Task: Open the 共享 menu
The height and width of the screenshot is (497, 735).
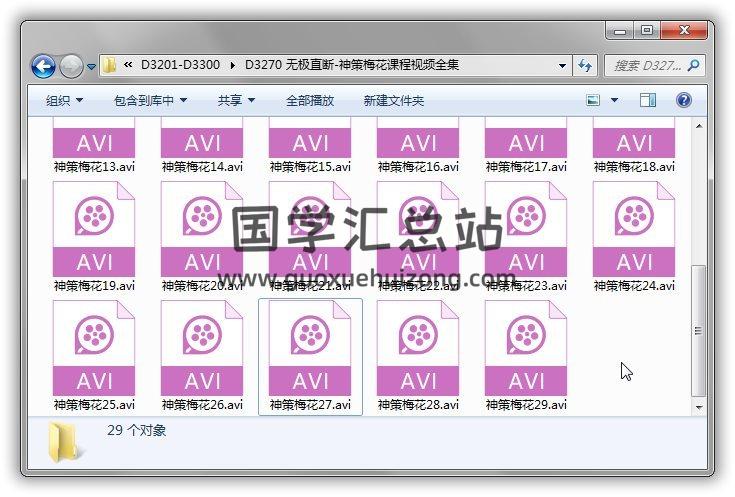Action: coord(236,100)
